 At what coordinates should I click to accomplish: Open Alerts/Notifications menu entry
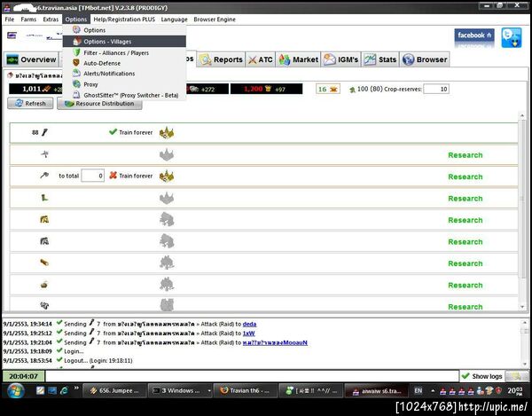coord(124,74)
